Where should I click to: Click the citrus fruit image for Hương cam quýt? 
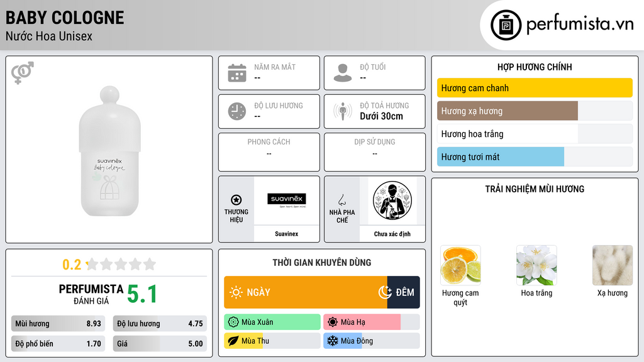(x=460, y=265)
